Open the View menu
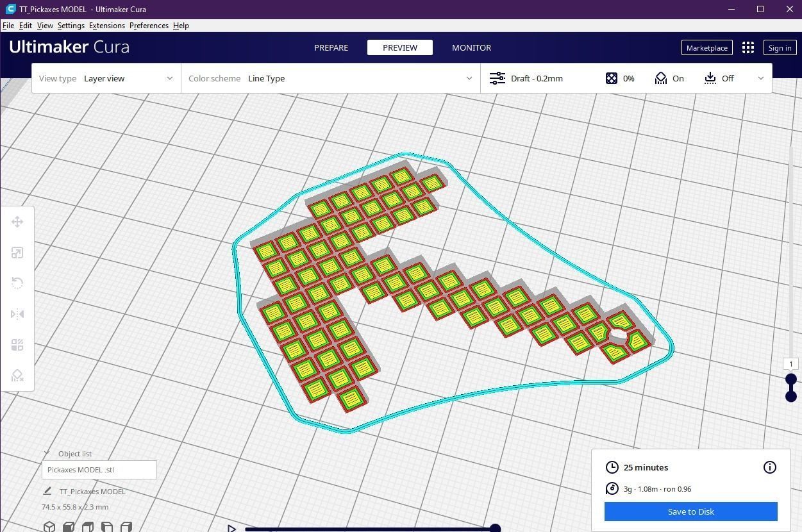The image size is (802, 532). coord(45,26)
